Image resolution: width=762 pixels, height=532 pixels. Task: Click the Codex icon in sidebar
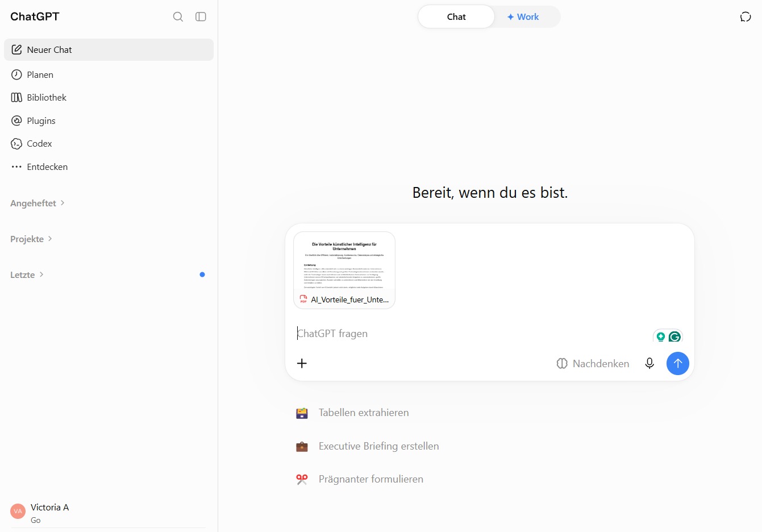tap(16, 144)
